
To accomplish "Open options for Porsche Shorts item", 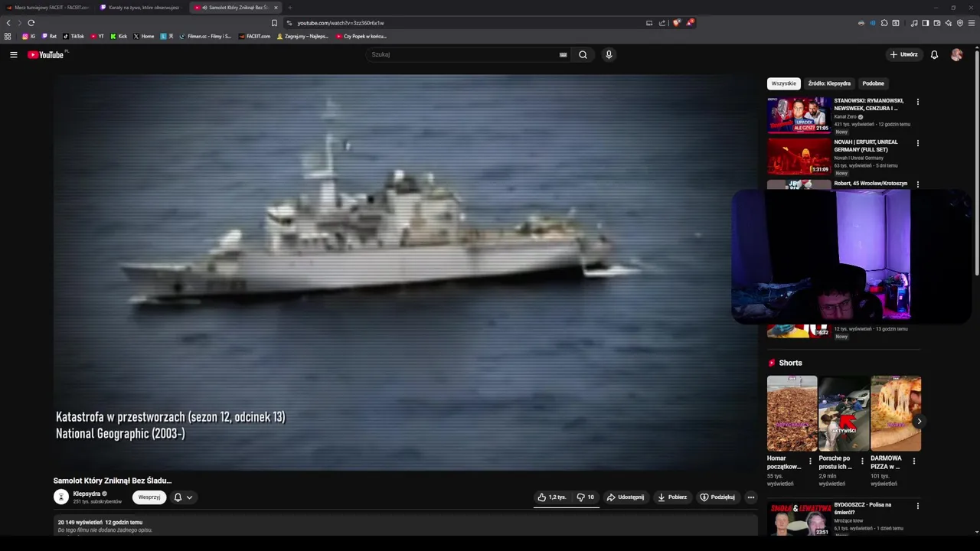I will pos(862,461).
